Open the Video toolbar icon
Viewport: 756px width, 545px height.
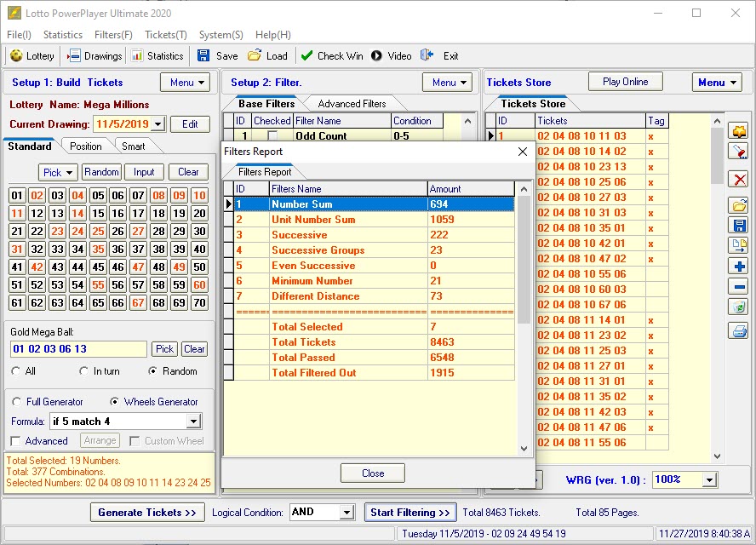(392, 56)
